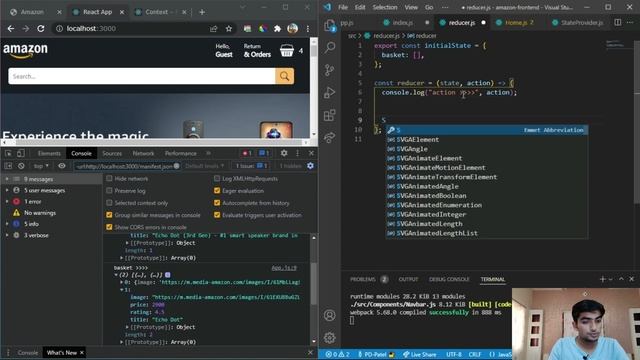Open Source Control view in VS Code
The width and height of the screenshot is (640, 360).
coord(330,70)
